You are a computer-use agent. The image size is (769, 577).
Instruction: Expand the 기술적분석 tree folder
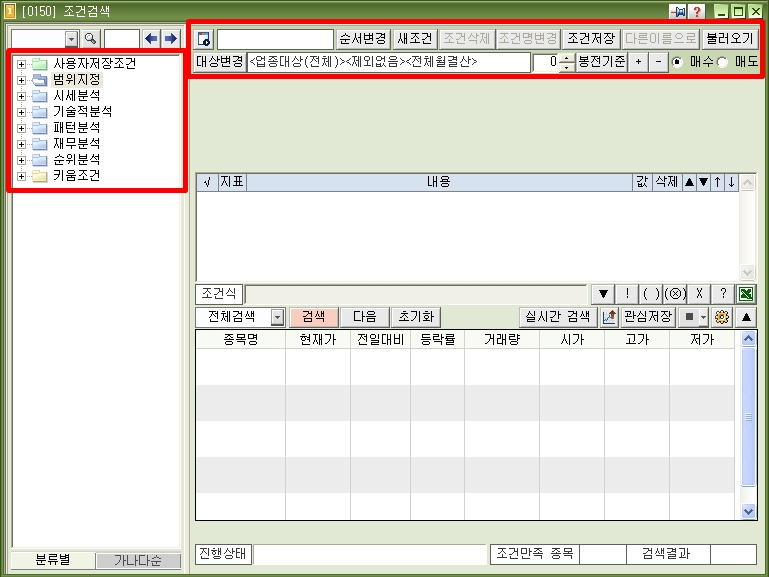click(22, 112)
